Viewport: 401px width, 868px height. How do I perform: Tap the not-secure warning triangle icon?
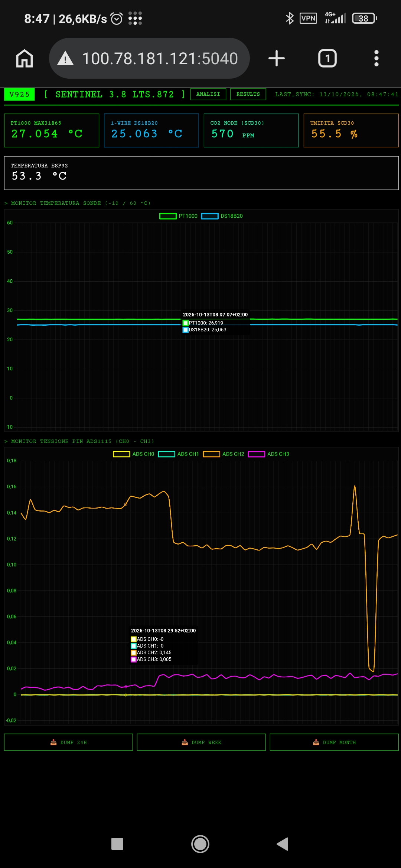tap(65, 58)
